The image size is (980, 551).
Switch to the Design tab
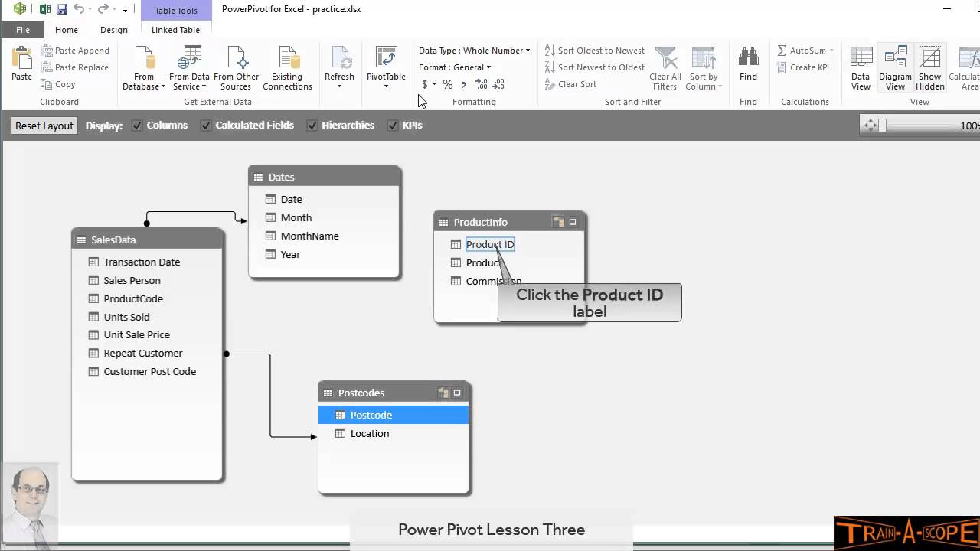tap(113, 30)
